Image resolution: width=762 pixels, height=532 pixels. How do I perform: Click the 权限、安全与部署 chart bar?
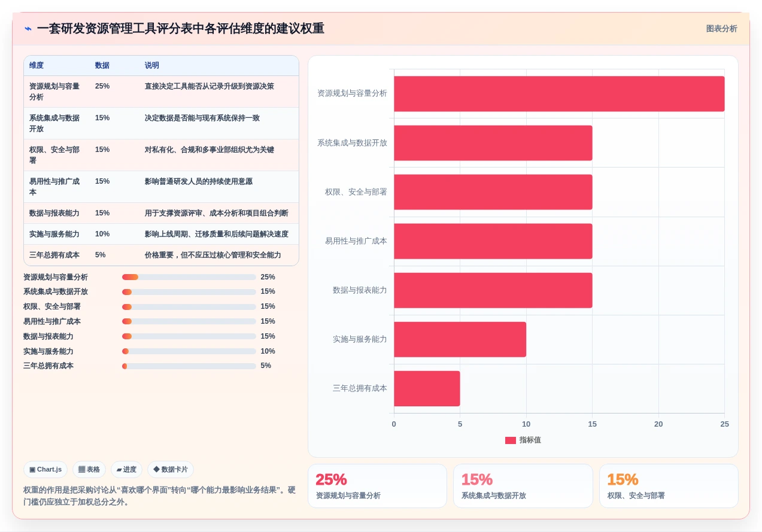pos(493,192)
